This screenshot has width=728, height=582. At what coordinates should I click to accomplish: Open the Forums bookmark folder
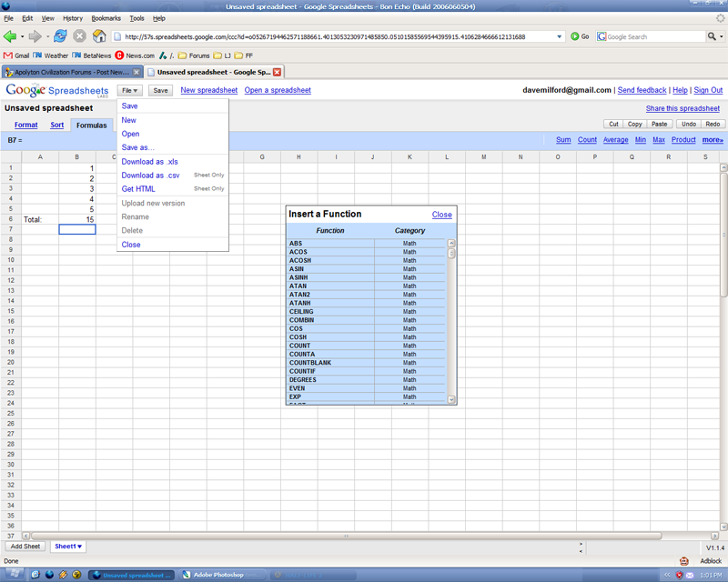(x=194, y=55)
